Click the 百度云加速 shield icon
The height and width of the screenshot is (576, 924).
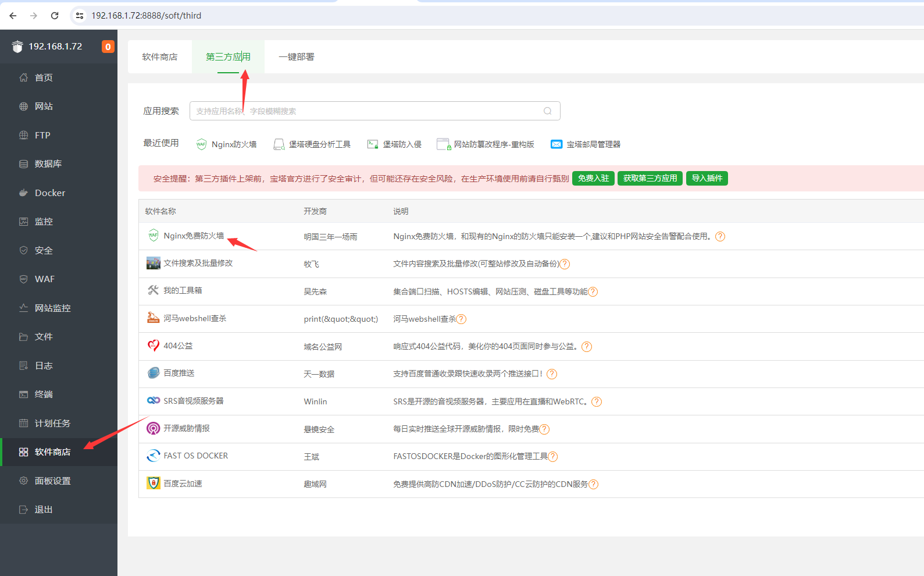(x=154, y=483)
